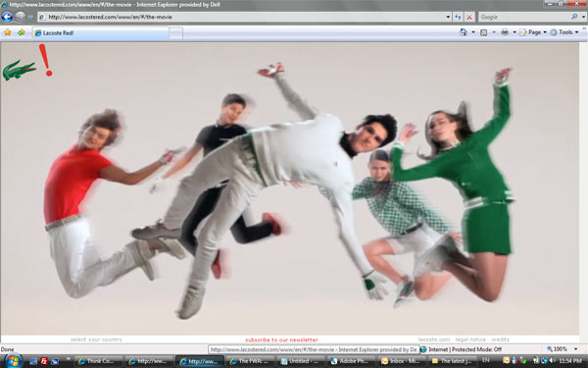Screen dimensions: 588x368
Task: Click the blue quick launch icon beside Flash
Action: coord(55,361)
